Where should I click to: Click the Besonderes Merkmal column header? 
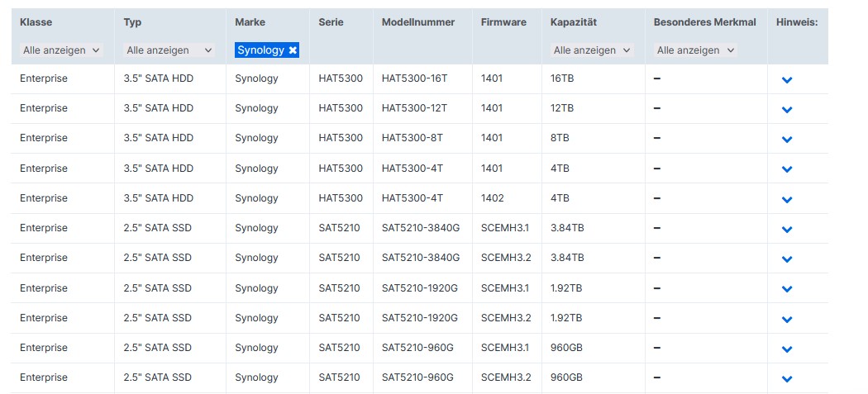pos(704,22)
